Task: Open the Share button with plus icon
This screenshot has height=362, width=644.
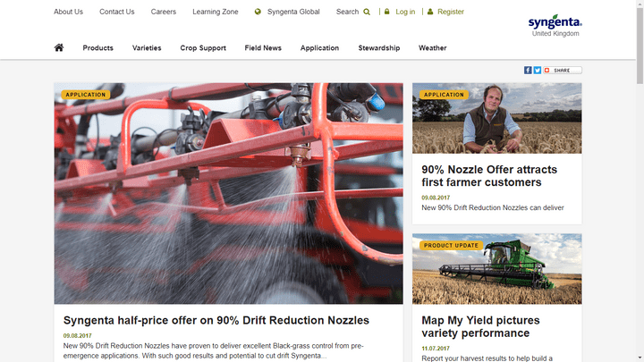Action: pos(563,71)
